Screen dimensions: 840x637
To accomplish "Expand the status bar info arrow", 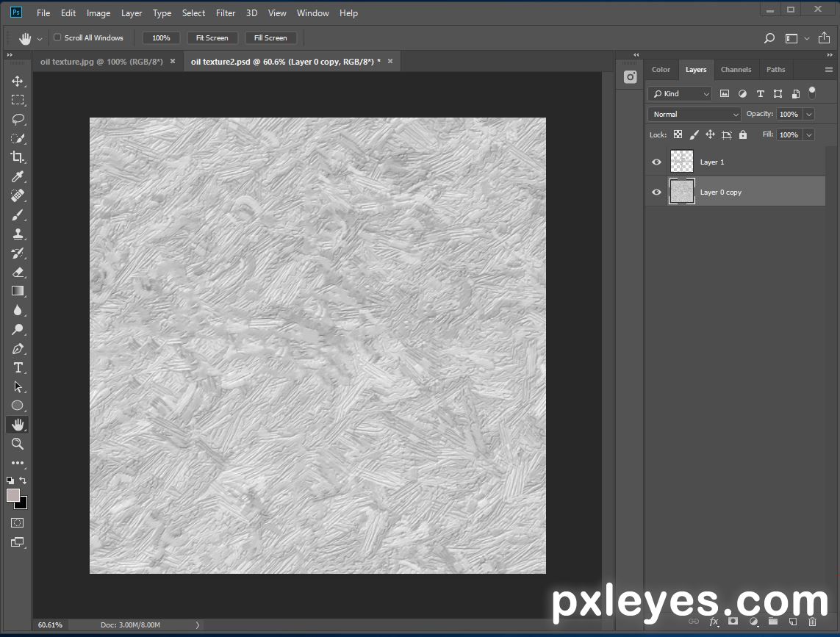I will (x=197, y=625).
